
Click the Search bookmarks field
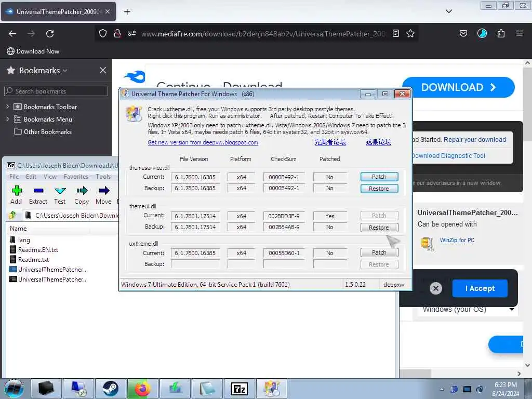pos(56,91)
